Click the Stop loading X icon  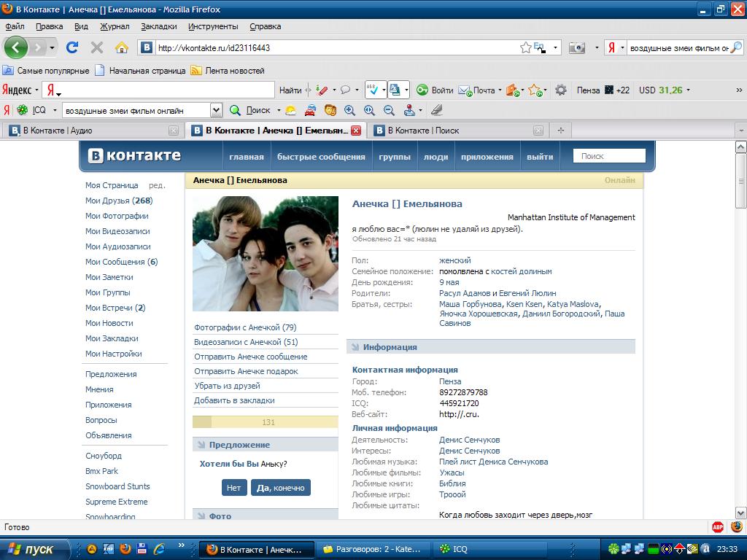tap(97, 47)
